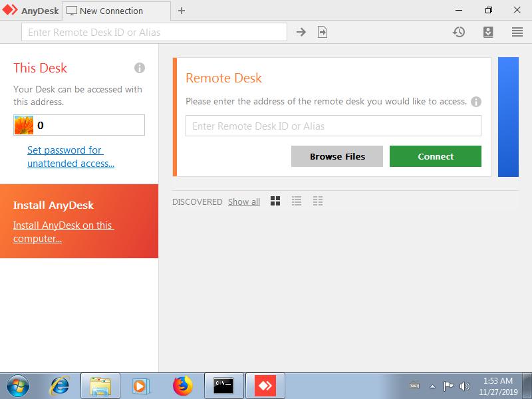The width and height of the screenshot is (532, 399).
Task: Switch discovered view to list
Action: pos(297,201)
